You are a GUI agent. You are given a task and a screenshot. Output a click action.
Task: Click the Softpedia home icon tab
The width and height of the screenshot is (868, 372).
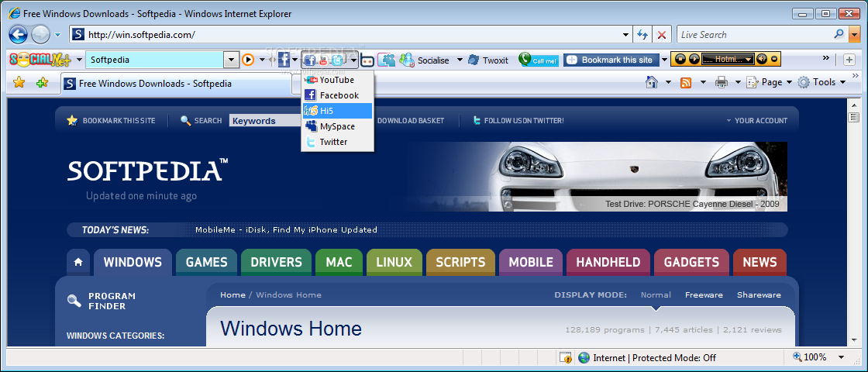tap(78, 263)
